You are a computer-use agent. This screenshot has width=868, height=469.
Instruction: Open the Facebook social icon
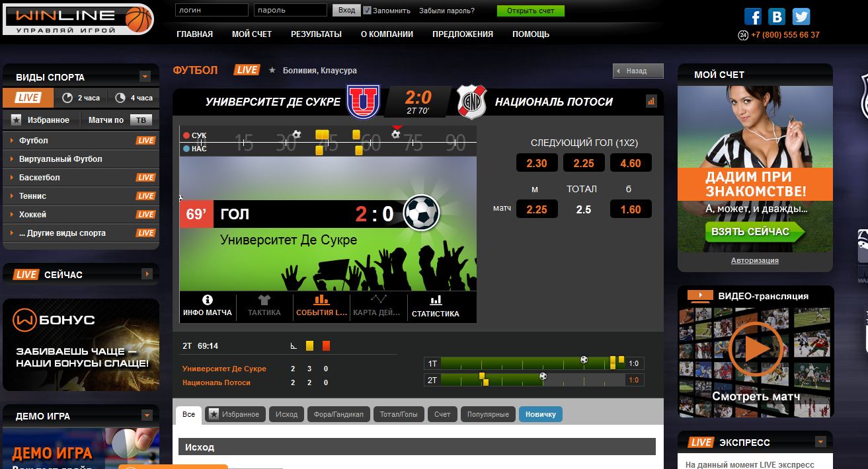pyautogui.click(x=753, y=17)
